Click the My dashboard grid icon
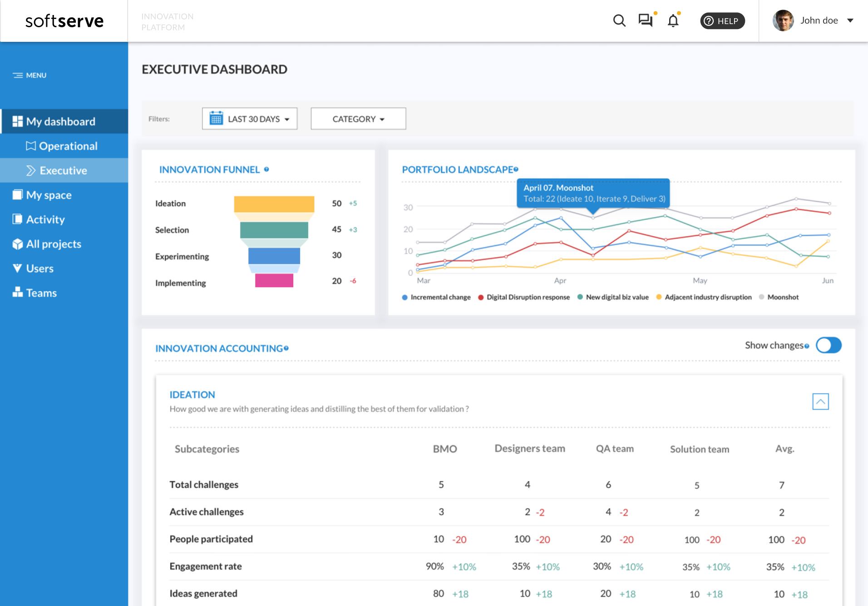The width and height of the screenshot is (868, 606). 18,121
